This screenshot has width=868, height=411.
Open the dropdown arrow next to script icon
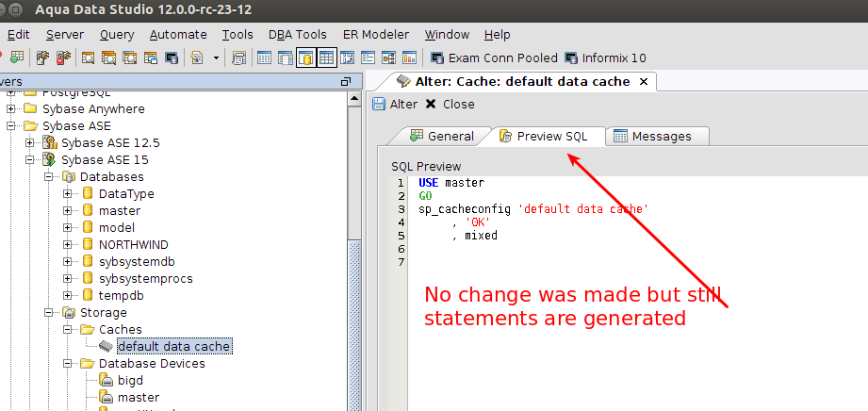[215, 58]
